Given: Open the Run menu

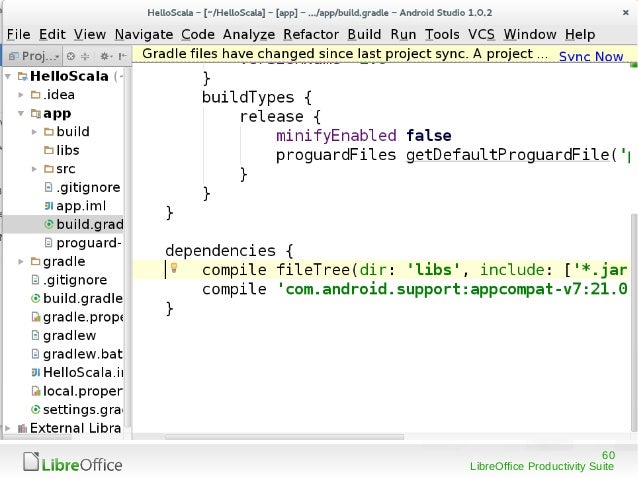Looking at the screenshot, I should coord(403,35).
